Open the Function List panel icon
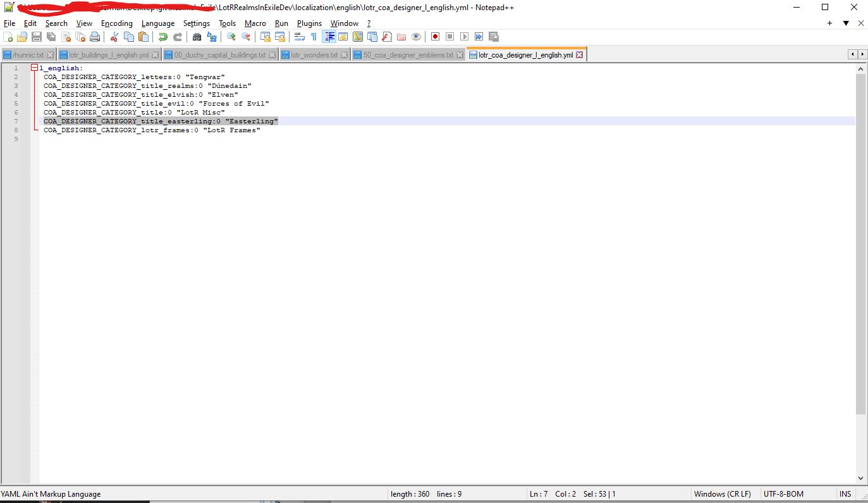This screenshot has width=868, height=503. point(387,37)
